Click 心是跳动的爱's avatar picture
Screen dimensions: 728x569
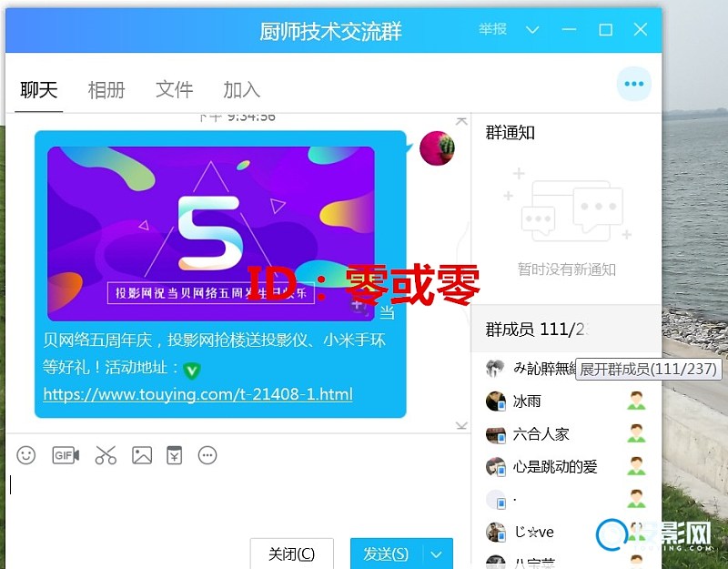pyautogui.click(x=495, y=466)
